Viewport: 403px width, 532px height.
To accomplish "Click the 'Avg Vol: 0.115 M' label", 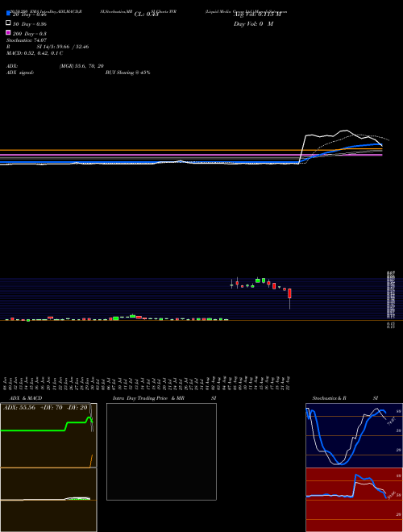I will point(257,15).
